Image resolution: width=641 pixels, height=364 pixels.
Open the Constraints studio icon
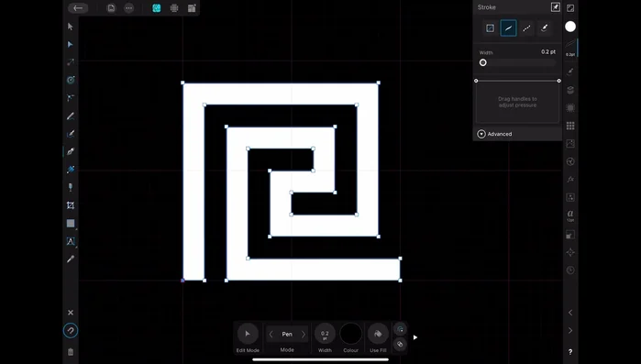tap(570, 197)
